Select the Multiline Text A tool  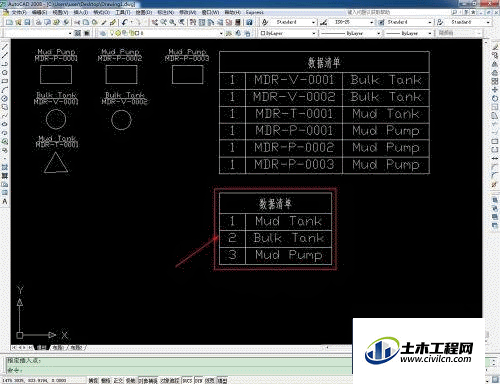coord(5,201)
